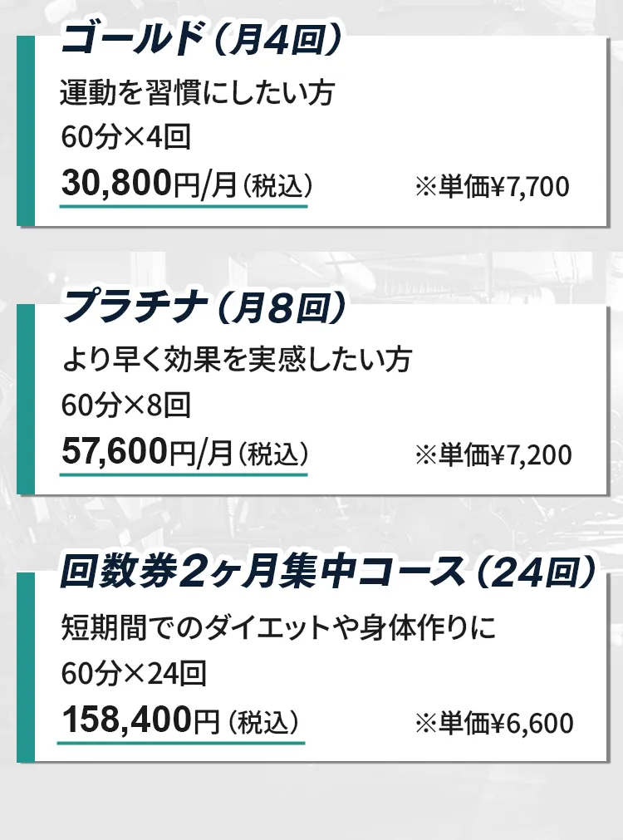Click 60分×4回 session detail

pos(126,137)
